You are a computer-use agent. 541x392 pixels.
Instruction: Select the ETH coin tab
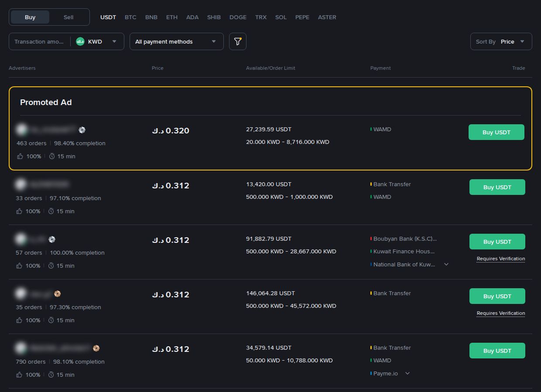tap(172, 17)
